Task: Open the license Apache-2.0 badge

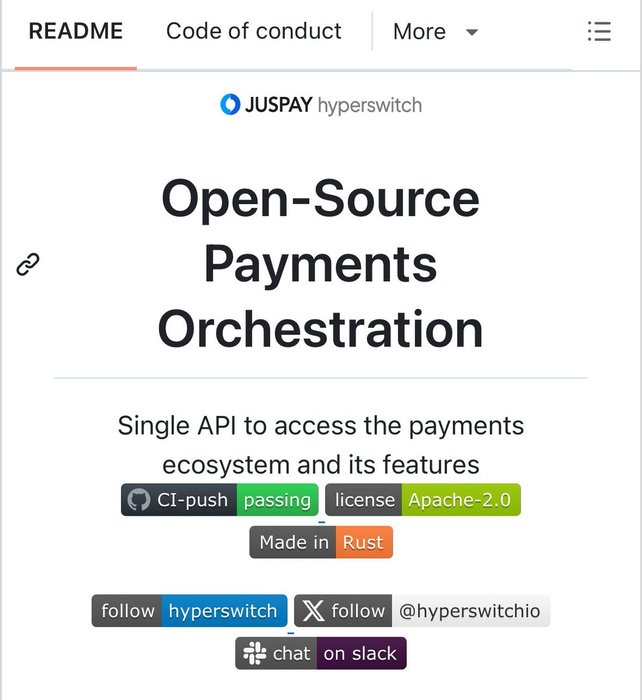Action: point(423,500)
